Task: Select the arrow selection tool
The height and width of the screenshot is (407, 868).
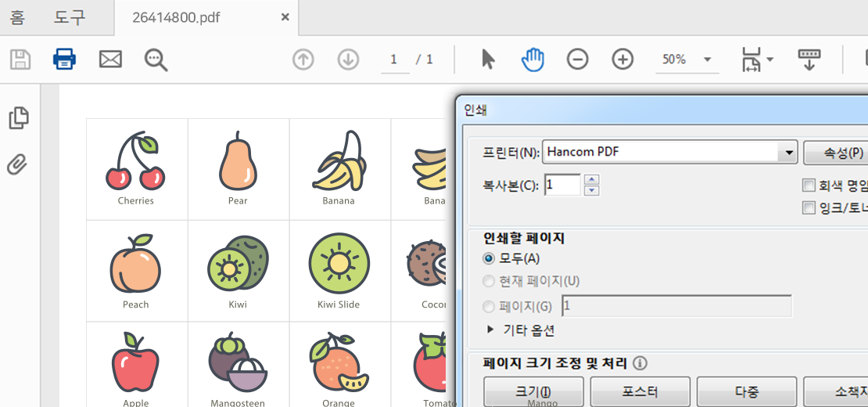Action: (488, 59)
